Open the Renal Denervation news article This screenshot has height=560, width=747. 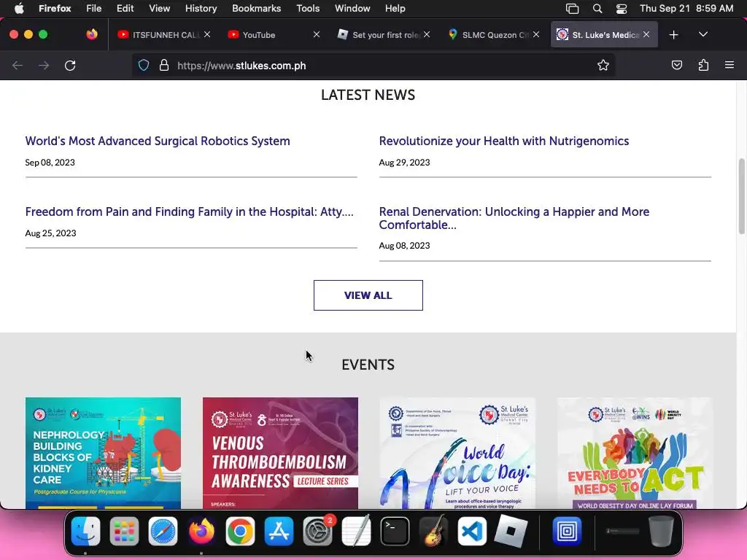(x=514, y=218)
